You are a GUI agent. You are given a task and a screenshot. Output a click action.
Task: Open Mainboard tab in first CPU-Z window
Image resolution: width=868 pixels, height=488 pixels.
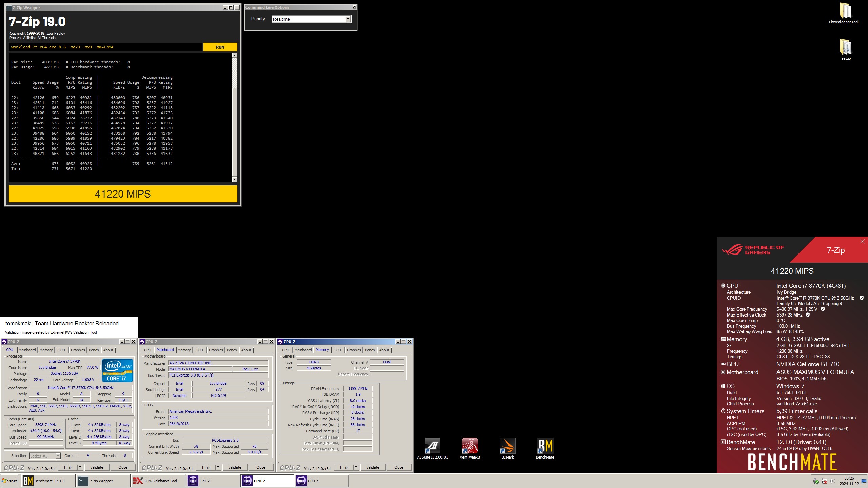(27, 350)
